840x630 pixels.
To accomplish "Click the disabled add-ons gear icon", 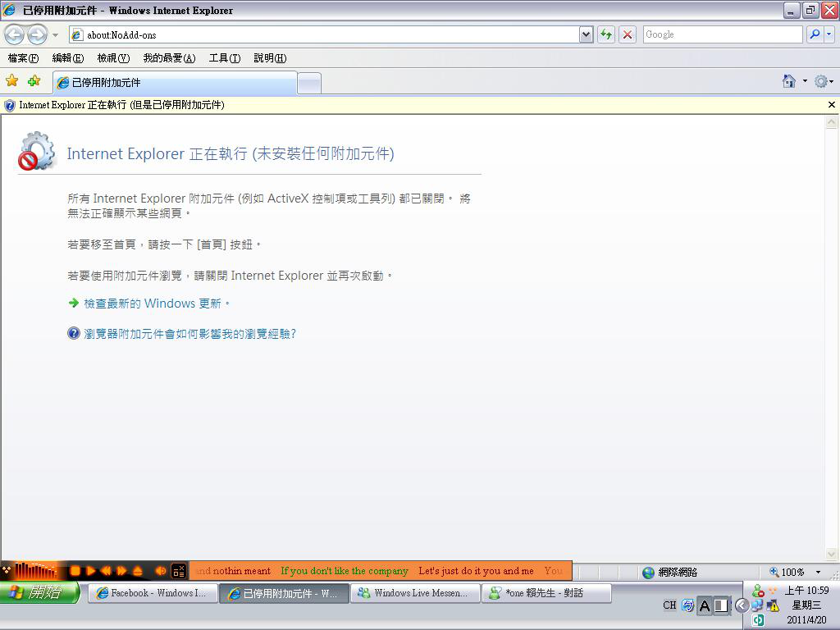I will click(x=36, y=151).
